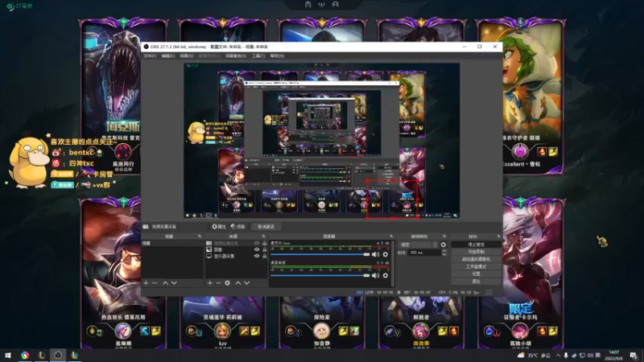Select the 显示器采集 source row
This screenshot has height=362, width=644.
[236, 256]
